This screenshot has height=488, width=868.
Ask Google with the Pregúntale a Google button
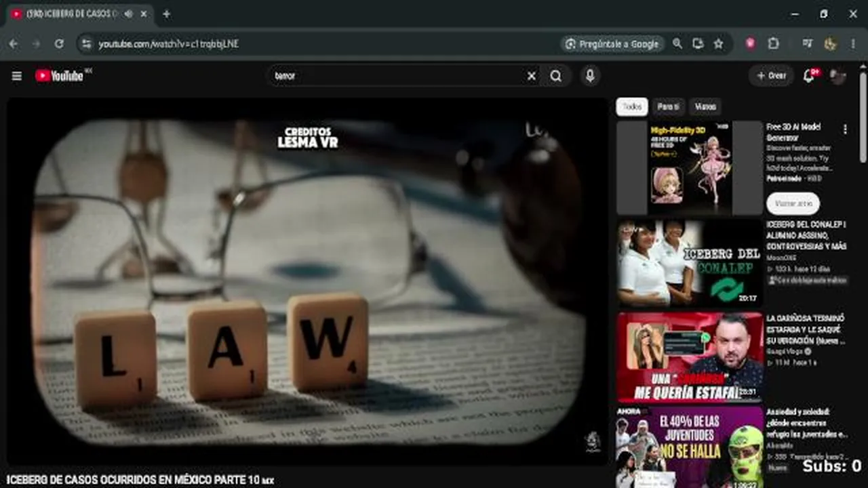pos(613,43)
